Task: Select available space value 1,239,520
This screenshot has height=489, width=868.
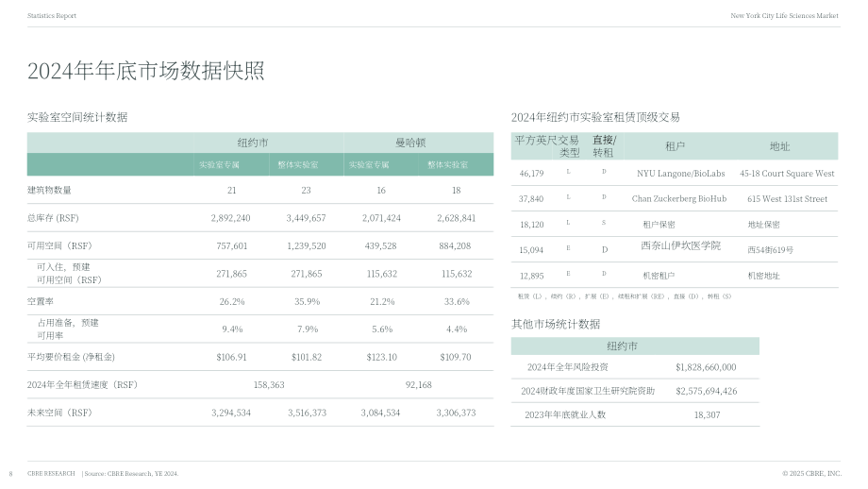Action: pos(306,245)
